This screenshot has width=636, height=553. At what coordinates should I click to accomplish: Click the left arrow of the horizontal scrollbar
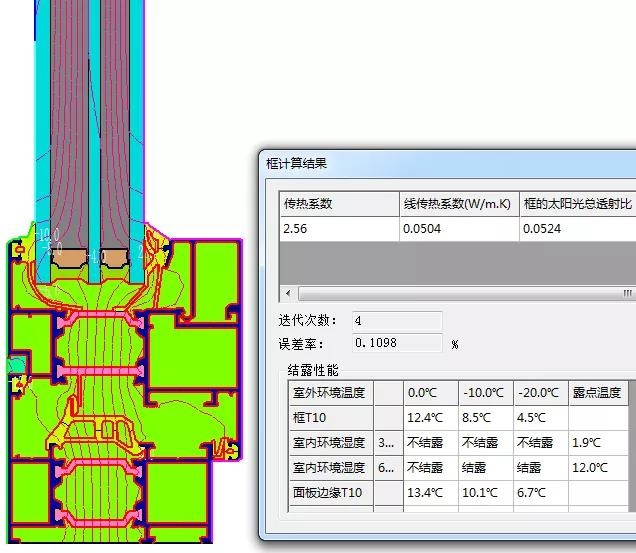(x=288, y=293)
